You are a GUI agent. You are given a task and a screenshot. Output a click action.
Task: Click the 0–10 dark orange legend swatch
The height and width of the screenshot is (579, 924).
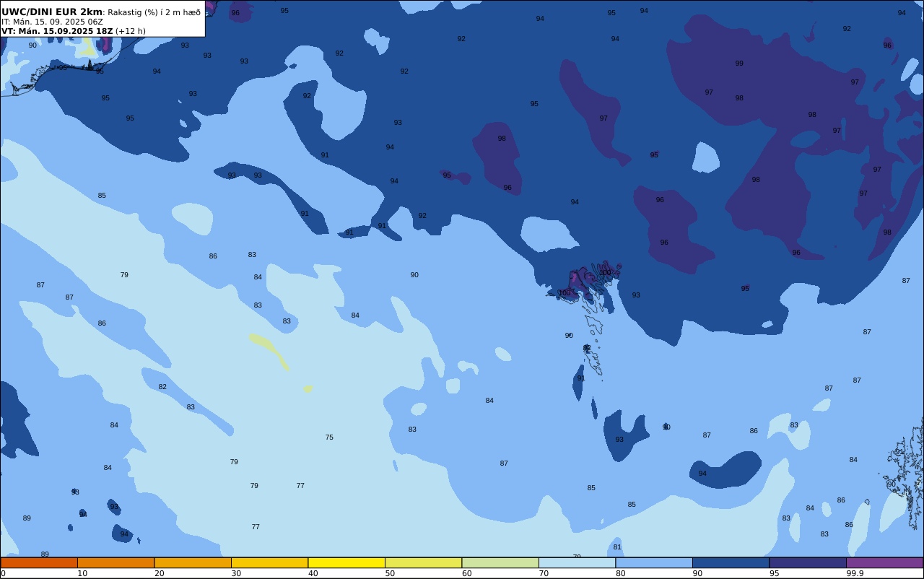tap(39, 562)
